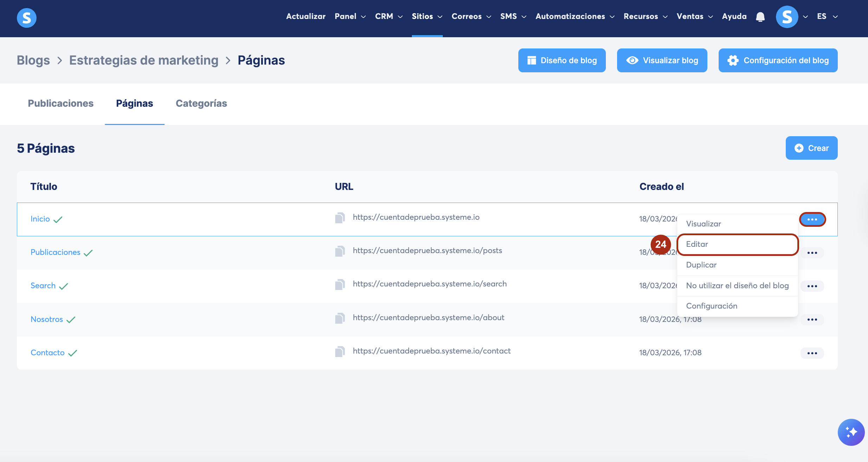Expand the Sitios dropdown menu
This screenshot has height=462, width=868.
coord(427,16)
